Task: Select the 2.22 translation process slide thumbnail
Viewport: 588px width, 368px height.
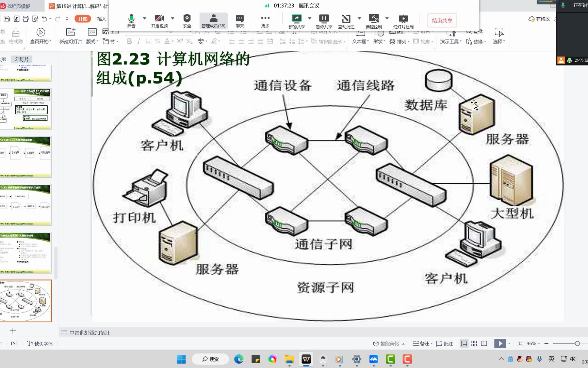Action: point(26,205)
